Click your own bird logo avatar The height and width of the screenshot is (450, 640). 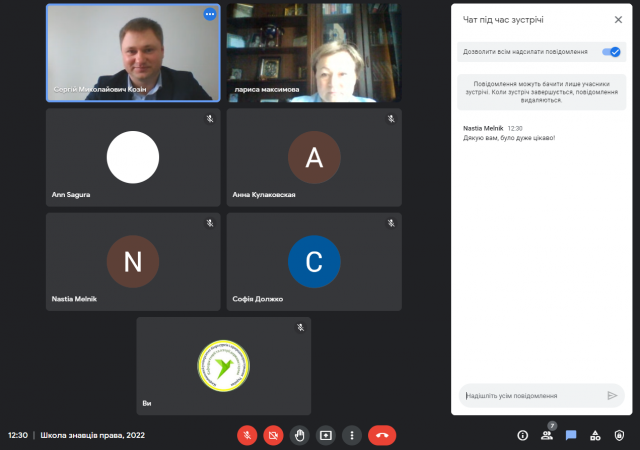tap(224, 366)
